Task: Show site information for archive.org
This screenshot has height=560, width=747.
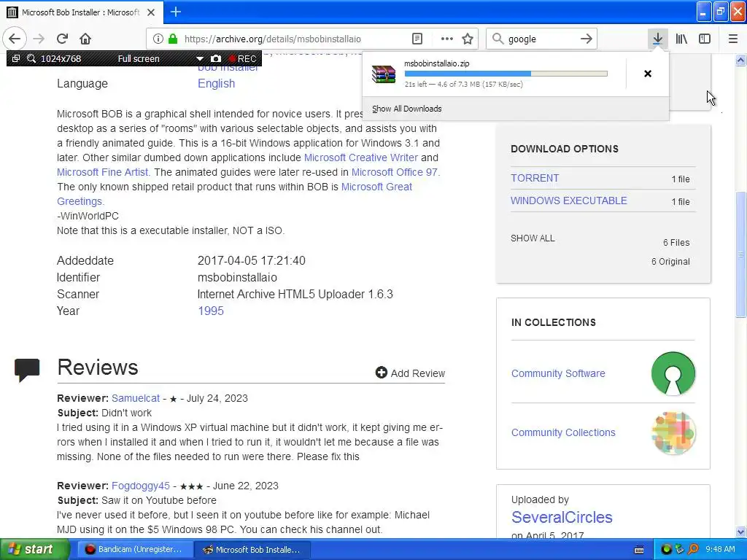Action: click(x=158, y=39)
